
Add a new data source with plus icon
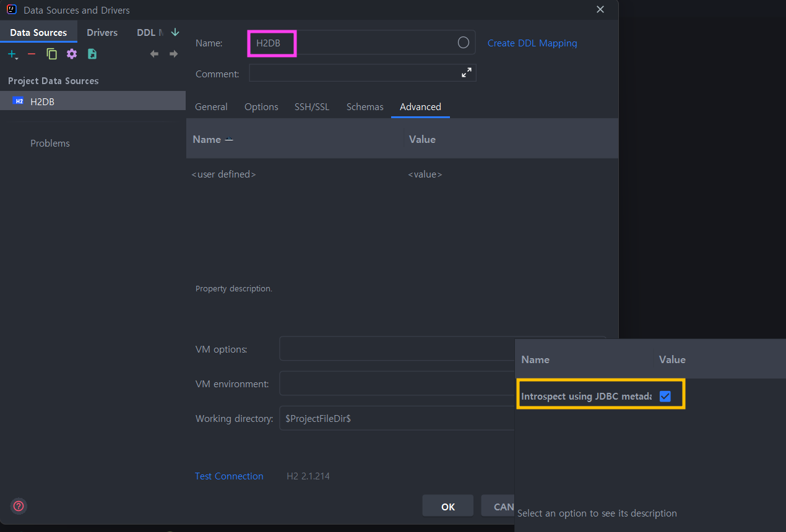coord(12,54)
